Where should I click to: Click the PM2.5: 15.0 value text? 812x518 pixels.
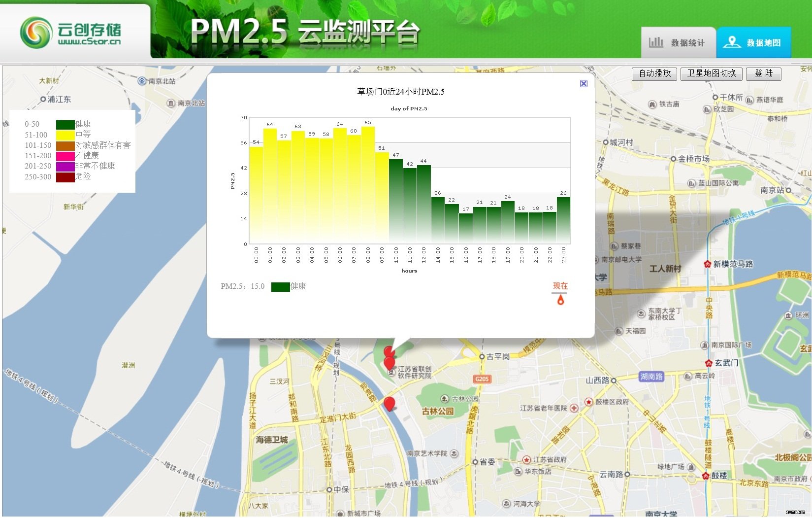pyautogui.click(x=243, y=286)
